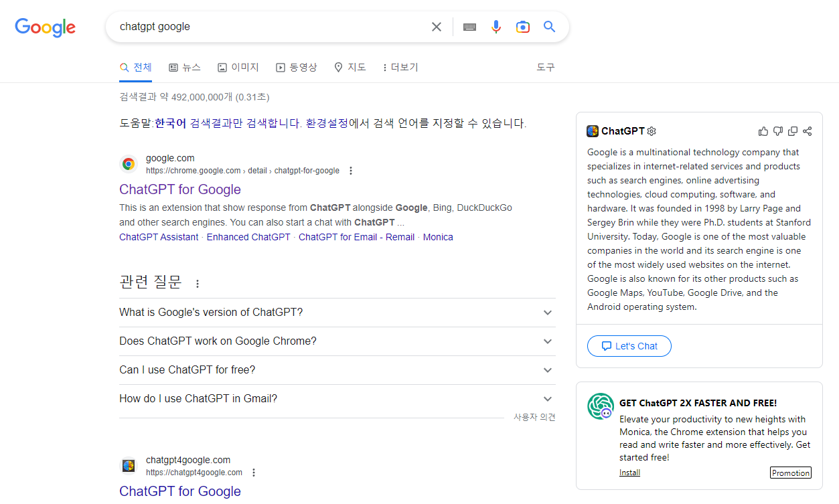Click the Let's Chat button
839x504 pixels.
click(x=629, y=346)
